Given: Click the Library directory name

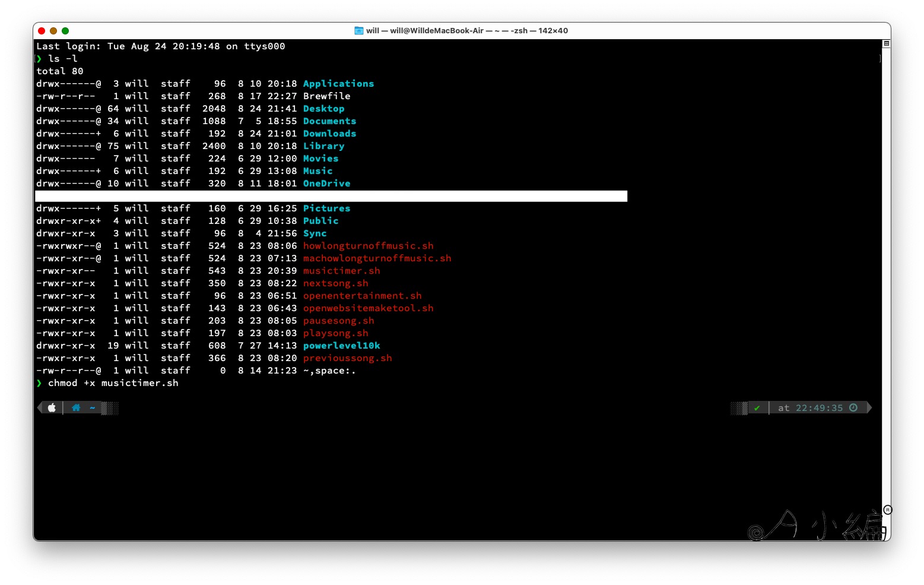Looking at the screenshot, I should [323, 146].
